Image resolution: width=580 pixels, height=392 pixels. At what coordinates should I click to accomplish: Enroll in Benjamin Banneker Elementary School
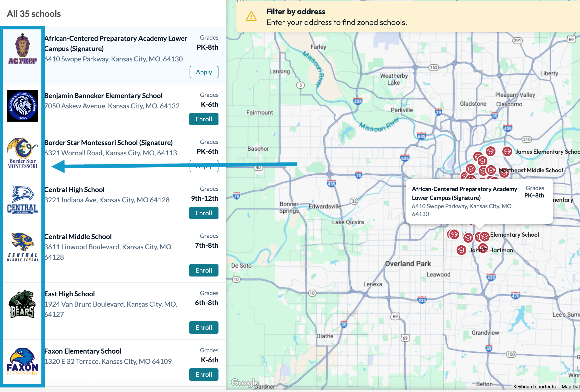coord(204,119)
